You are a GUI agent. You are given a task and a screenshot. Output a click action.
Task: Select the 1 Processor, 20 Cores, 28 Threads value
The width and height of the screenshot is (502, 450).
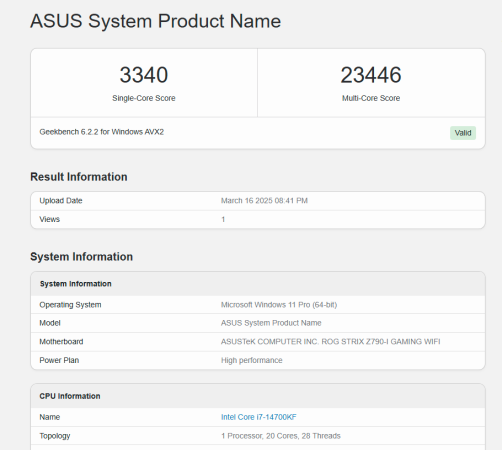(x=281, y=436)
